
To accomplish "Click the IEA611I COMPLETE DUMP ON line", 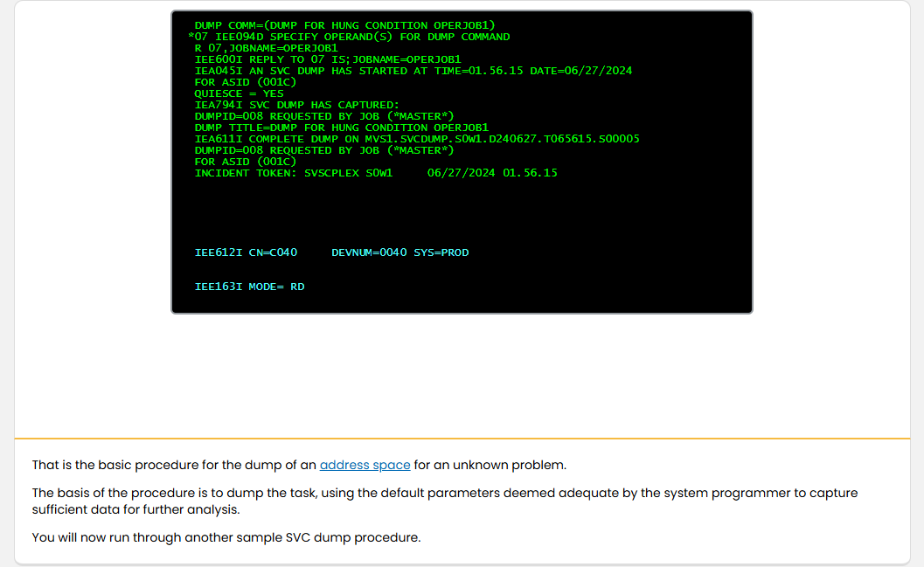I will tap(417, 139).
